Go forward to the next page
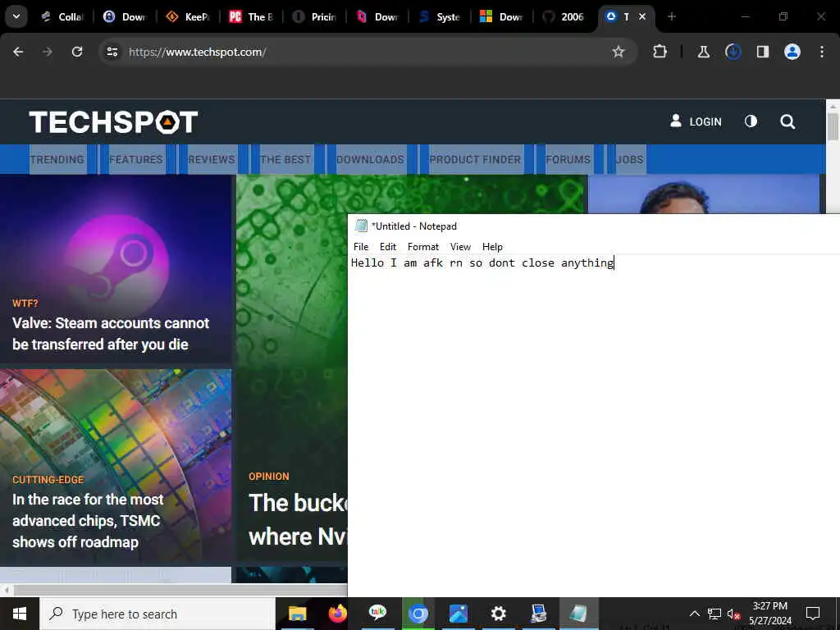 (x=48, y=52)
